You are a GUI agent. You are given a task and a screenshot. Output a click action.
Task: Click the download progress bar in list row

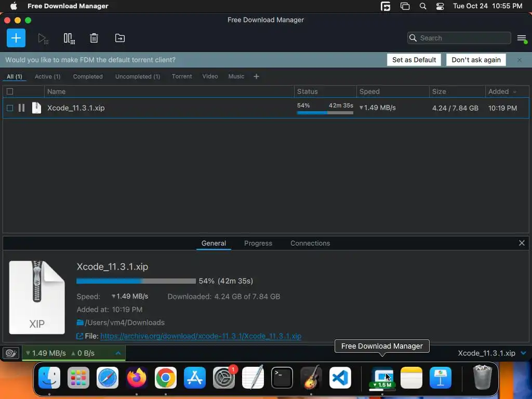click(325, 113)
